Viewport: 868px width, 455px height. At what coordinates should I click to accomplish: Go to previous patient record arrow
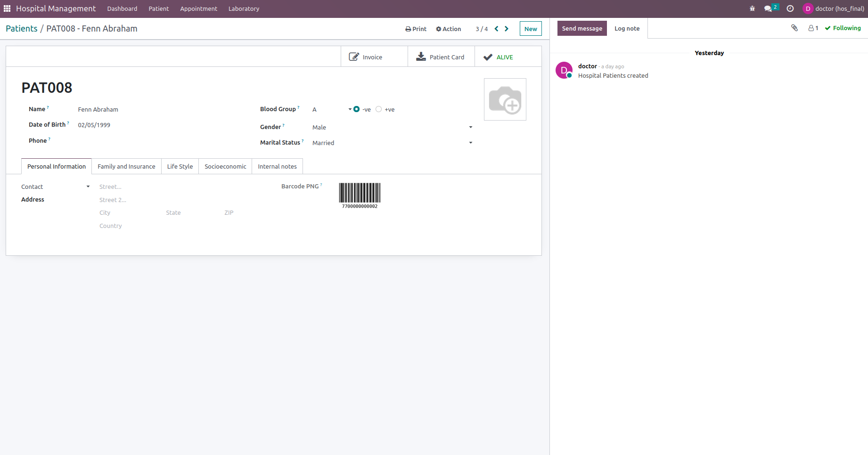point(496,29)
